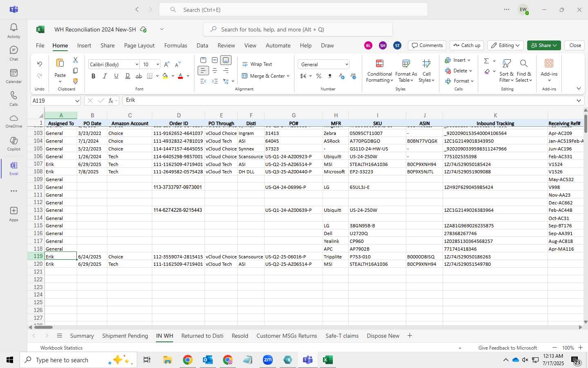Image resolution: width=588 pixels, height=368 pixels.
Task: Click the Format Painter icon
Action: point(75,81)
